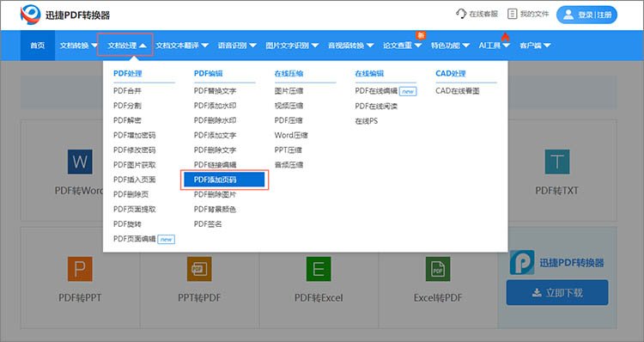644x342 pixels.
Task: Select PDF在线阅读 menu item
Action: 376,106
